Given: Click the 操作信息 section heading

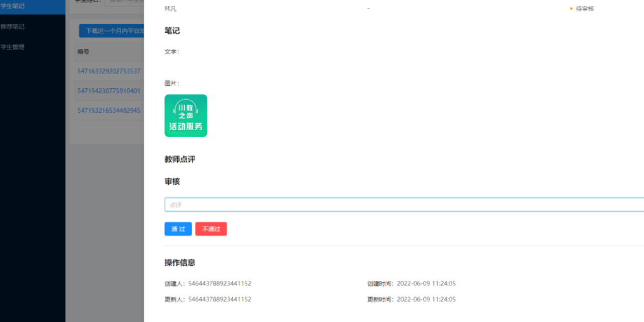Looking at the screenshot, I should click(x=180, y=263).
